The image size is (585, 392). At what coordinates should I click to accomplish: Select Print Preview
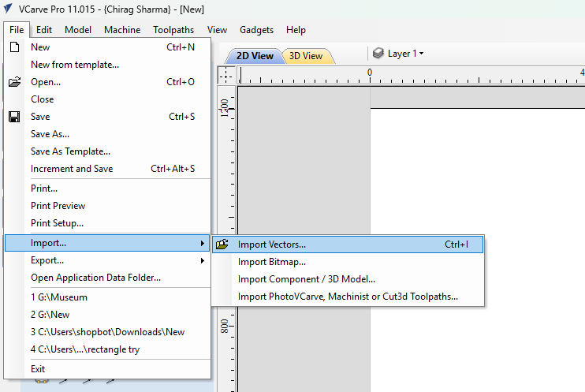[x=107, y=206]
